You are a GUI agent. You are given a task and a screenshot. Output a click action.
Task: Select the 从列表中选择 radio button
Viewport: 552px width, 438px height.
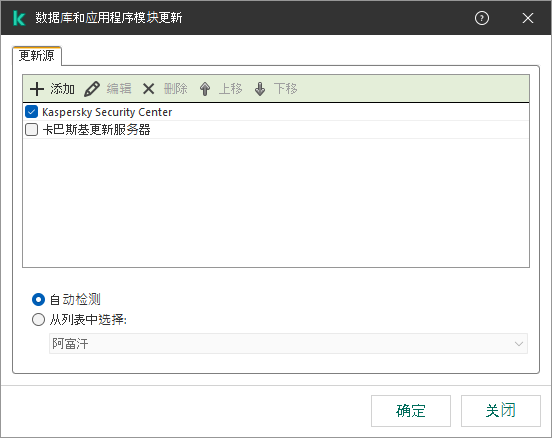click(x=38, y=320)
